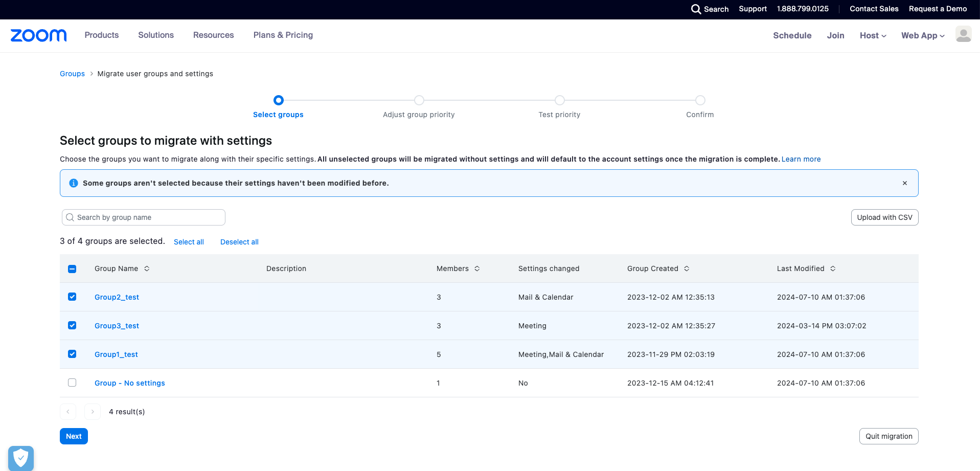This screenshot has height=471, width=980.
Task: Open the Resources menu
Action: click(214, 35)
